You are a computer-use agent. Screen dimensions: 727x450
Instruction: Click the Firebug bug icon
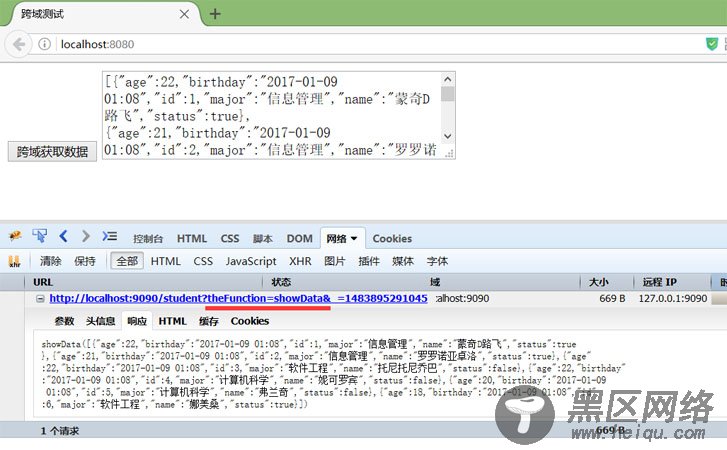[x=15, y=236]
